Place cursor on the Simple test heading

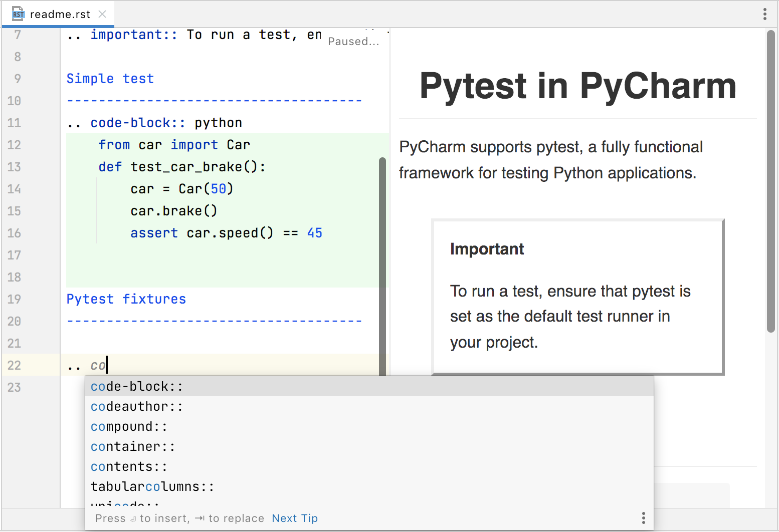110,79
